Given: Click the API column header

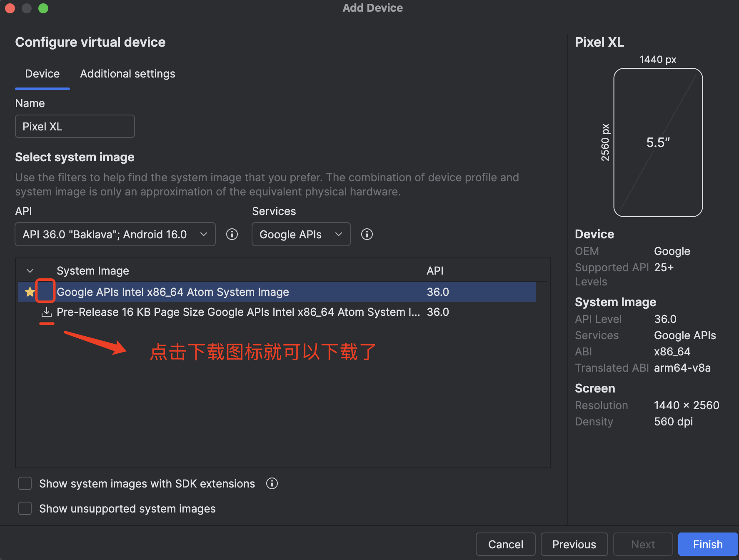Looking at the screenshot, I should [x=435, y=271].
